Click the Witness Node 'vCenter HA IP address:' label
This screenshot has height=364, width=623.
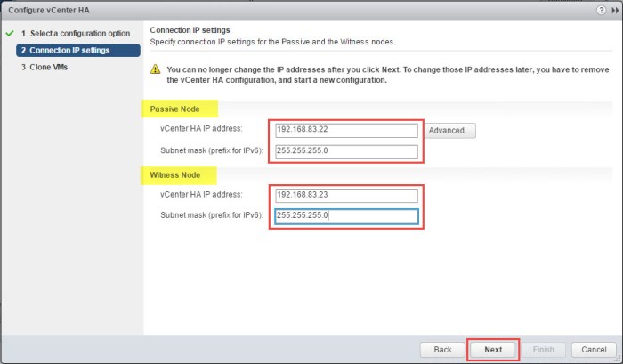(201, 195)
